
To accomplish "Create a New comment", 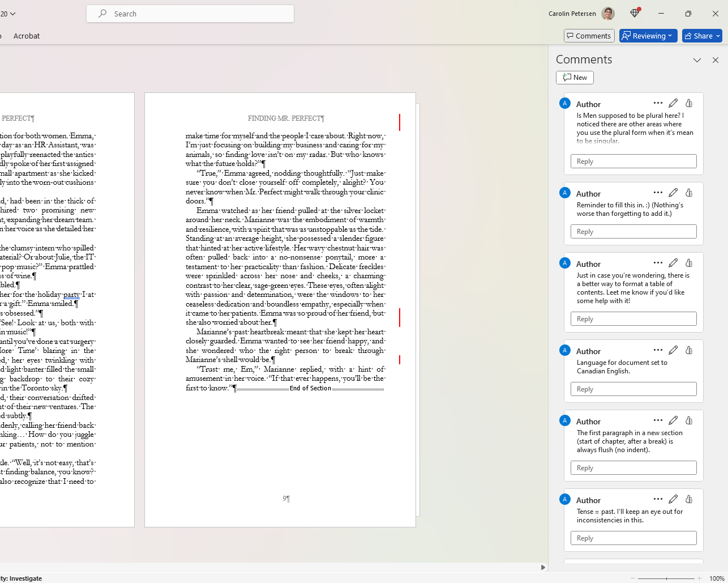I will pyautogui.click(x=575, y=78).
